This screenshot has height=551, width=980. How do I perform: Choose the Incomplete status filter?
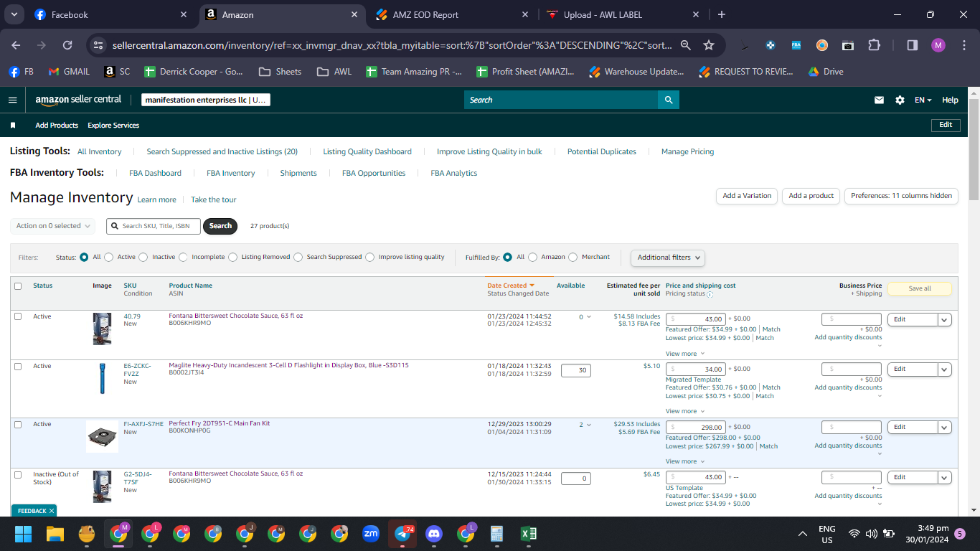184,257
